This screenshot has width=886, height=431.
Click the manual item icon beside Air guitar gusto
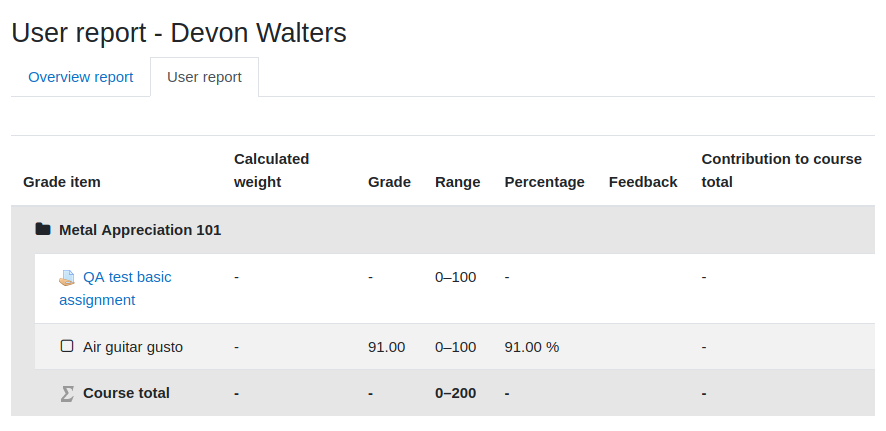67,346
